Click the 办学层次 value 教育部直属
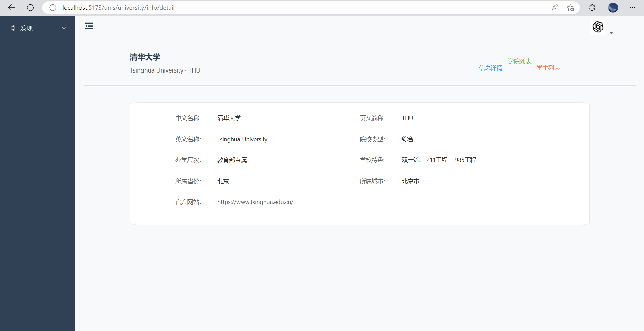The width and height of the screenshot is (644, 331). coord(232,160)
